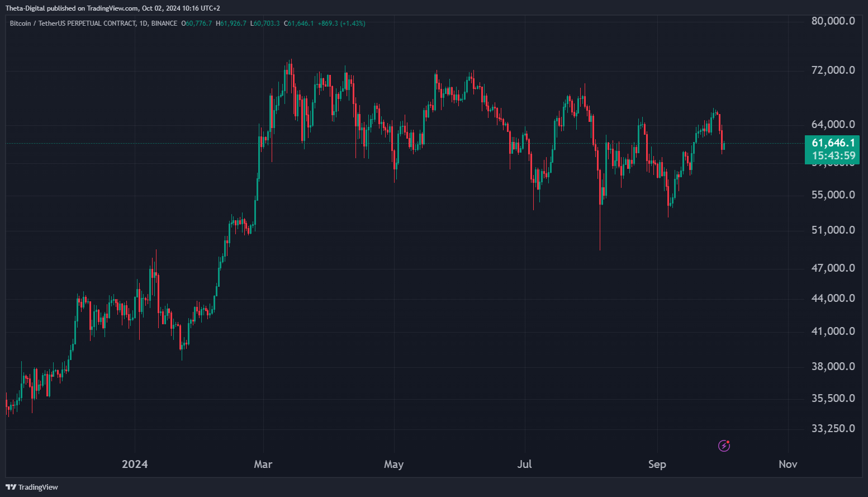
Task: Click the Nov time axis label
Action: click(x=788, y=464)
